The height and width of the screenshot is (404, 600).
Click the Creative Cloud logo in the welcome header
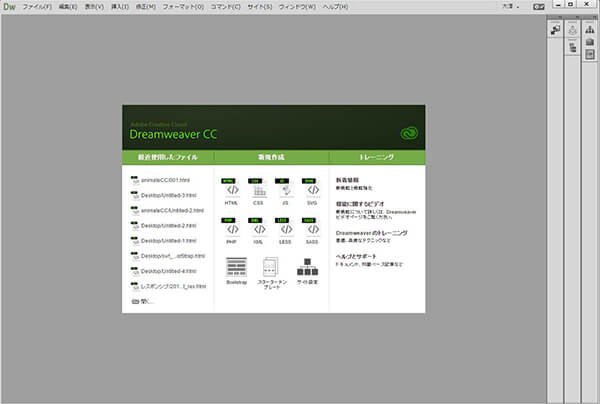pyautogui.click(x=409, y=133)
